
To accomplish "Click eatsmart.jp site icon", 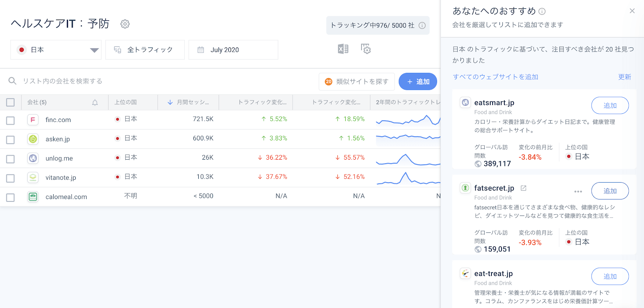I will click(465, 103).
